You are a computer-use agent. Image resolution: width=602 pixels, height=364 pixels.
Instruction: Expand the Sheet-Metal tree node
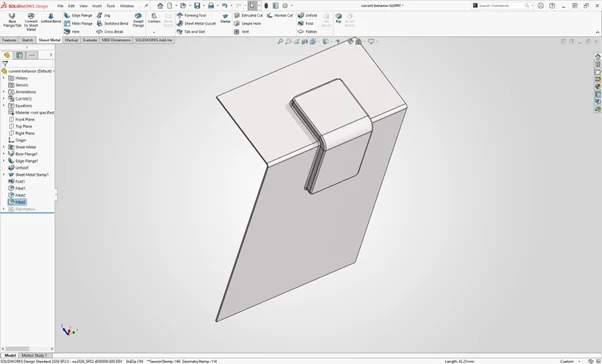(4, 147)
